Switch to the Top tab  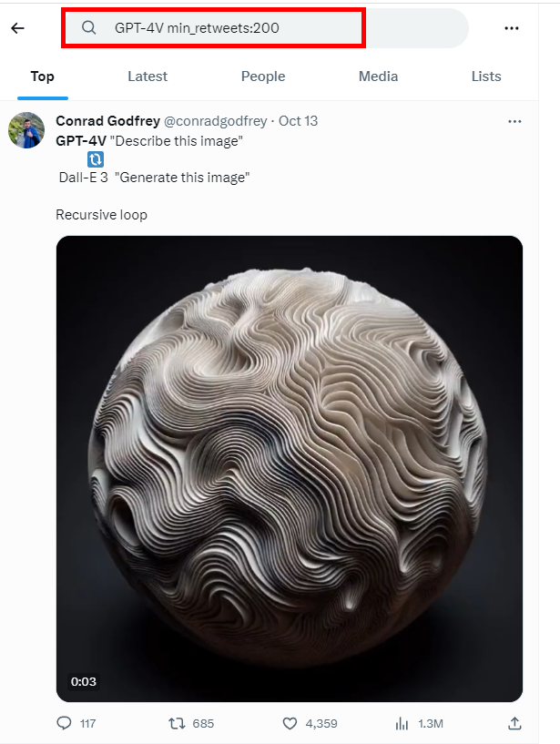coord(43,76)
